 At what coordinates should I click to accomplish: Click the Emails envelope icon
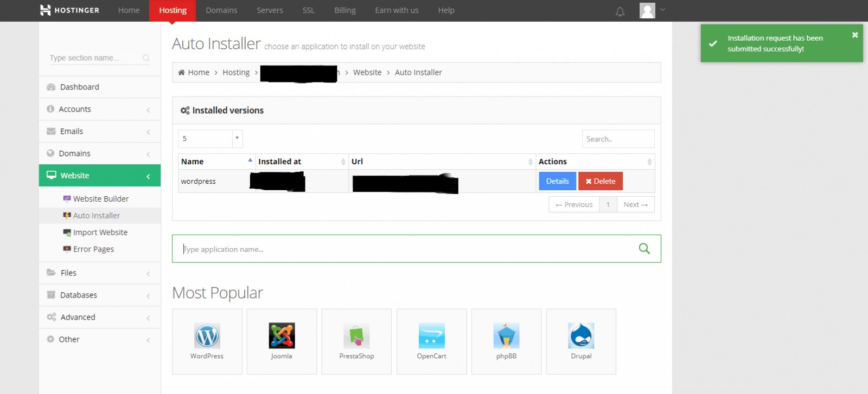pos(51,131)
